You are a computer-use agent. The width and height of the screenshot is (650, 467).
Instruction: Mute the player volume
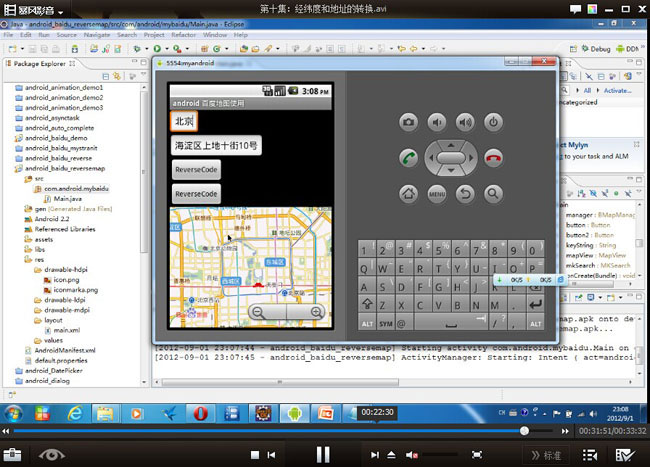pos(411,455)
